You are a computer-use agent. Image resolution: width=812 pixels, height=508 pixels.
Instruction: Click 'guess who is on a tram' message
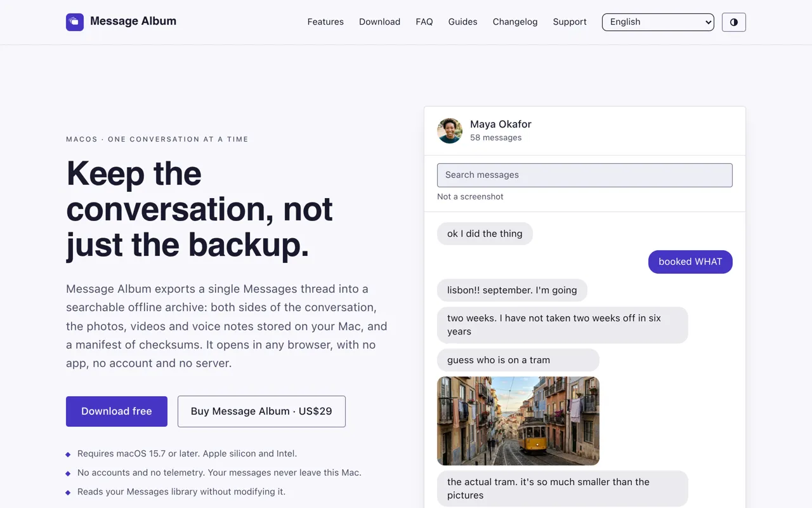518,360
